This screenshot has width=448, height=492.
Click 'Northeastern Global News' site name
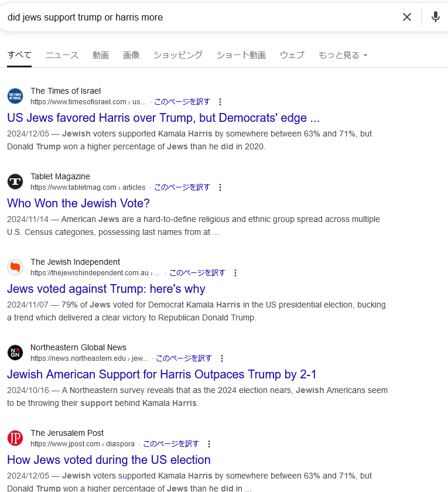pyautogui.click(x=78, y=347)
